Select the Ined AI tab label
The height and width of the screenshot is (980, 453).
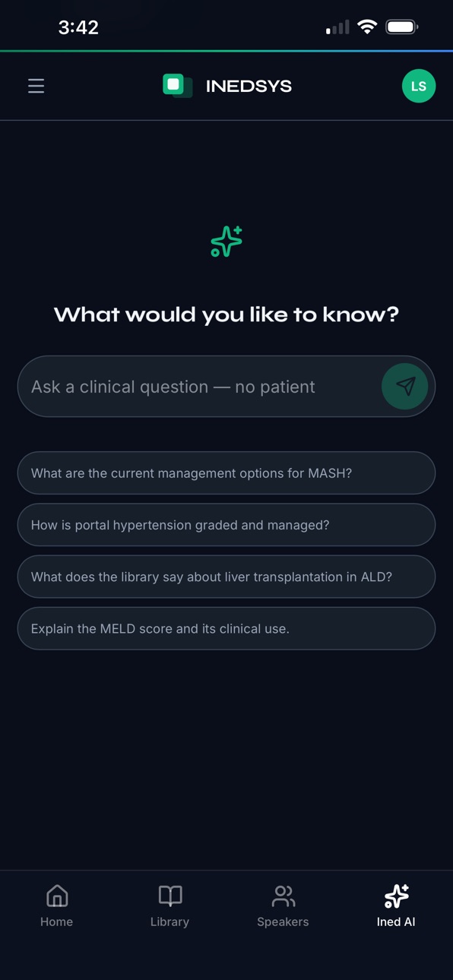click(396, 922)
